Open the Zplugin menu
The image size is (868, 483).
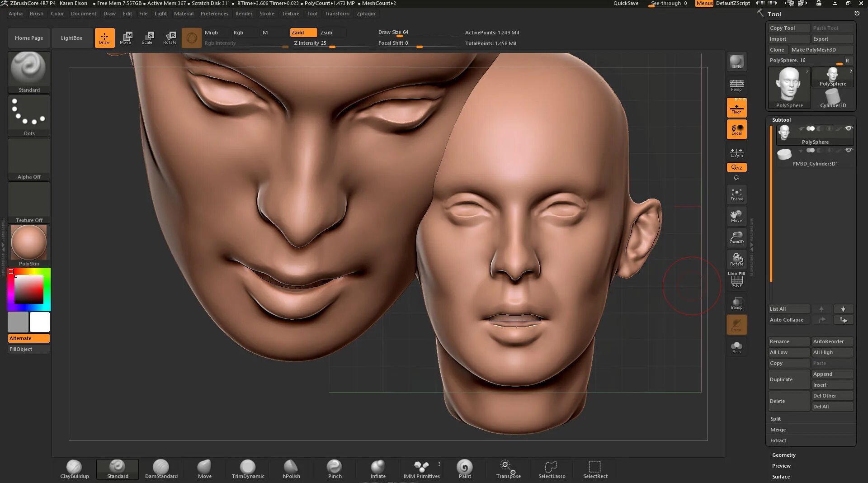tap(365, 14)
